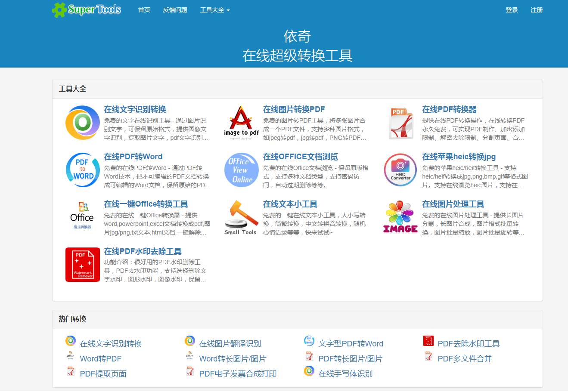Click the 登录 link
This screenshot has width=568, height=392.
512,10
